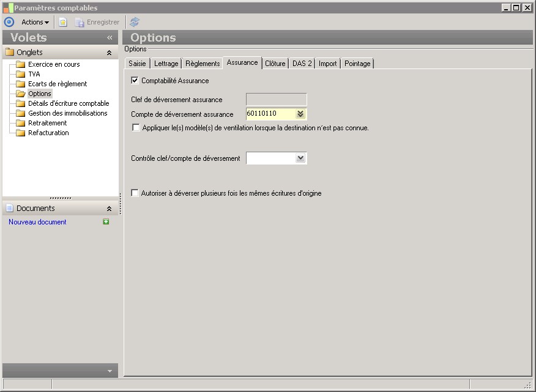Click the Nouveau document link
Screen dimensions: 536x392
[x=37, y=222]
